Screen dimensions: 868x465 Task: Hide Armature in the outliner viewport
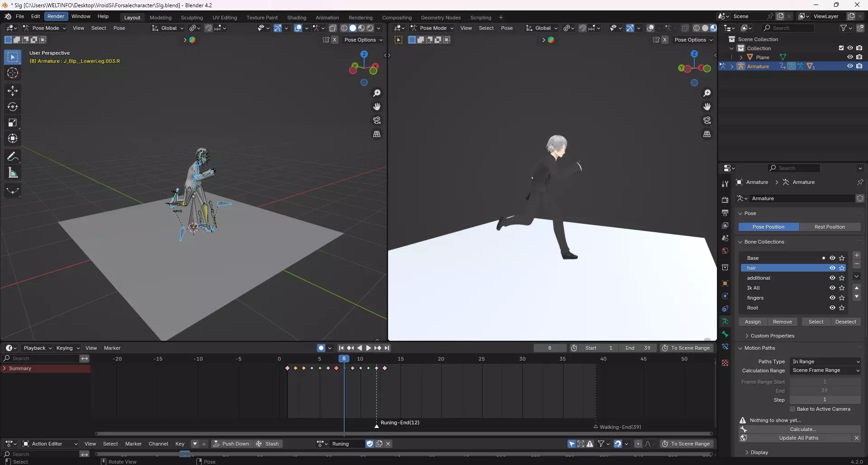coord(850,66)
